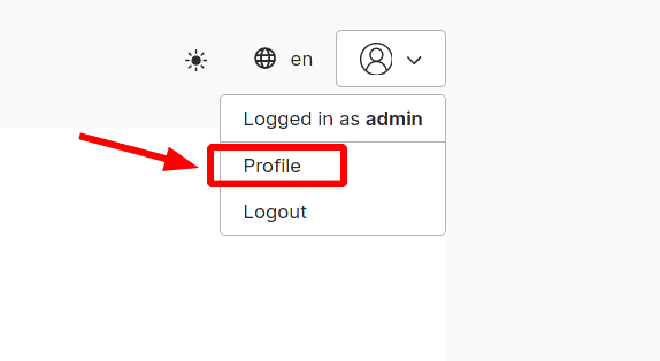Collapse the account menu via chevron arrow

pos(414,60)
